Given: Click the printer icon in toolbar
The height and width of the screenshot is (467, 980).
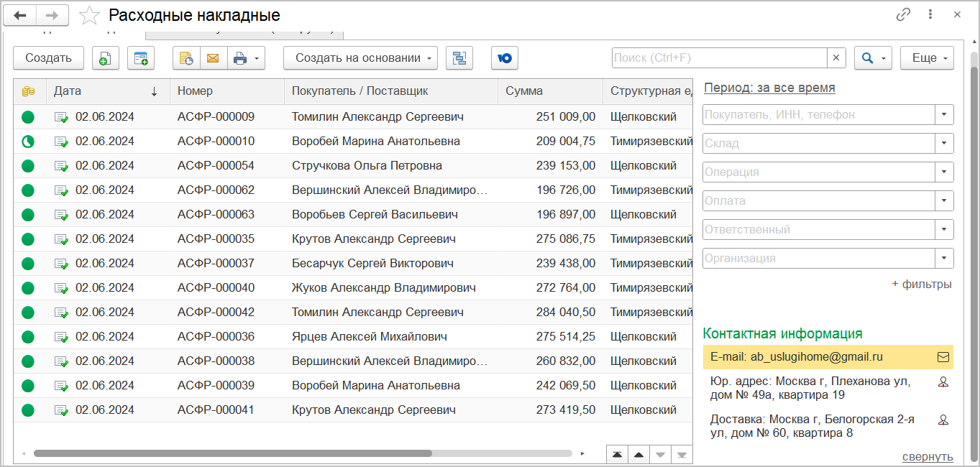Looking at the screenshot, I should pyautogui.click(x=240, y=58).
